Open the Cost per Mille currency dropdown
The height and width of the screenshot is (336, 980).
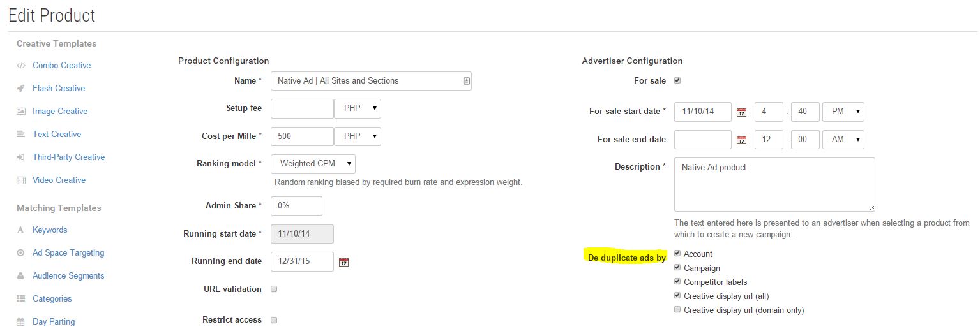click(x=358, y=136)
